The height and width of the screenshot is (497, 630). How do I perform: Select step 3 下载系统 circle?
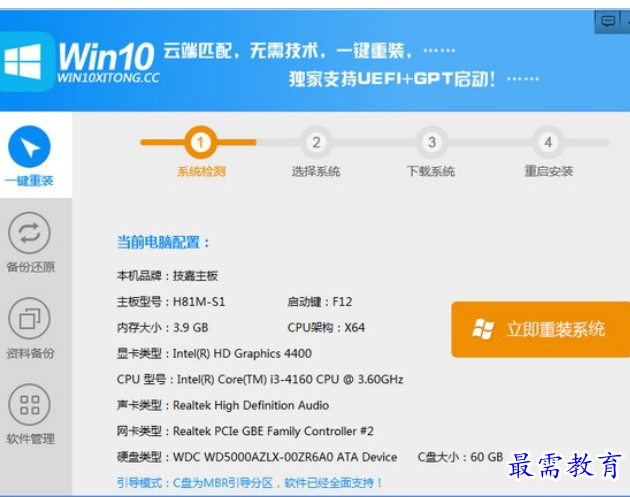pos(432,142)
